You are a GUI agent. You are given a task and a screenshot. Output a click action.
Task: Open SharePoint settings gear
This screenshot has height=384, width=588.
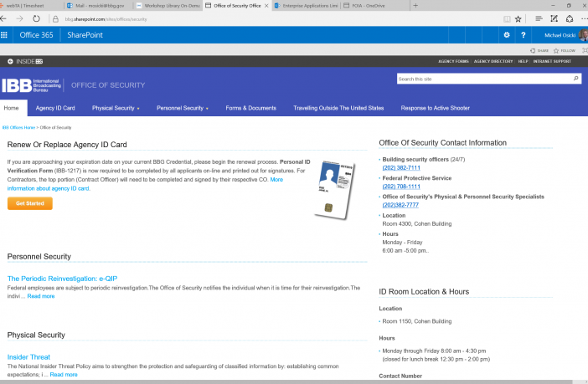[507, 35]
